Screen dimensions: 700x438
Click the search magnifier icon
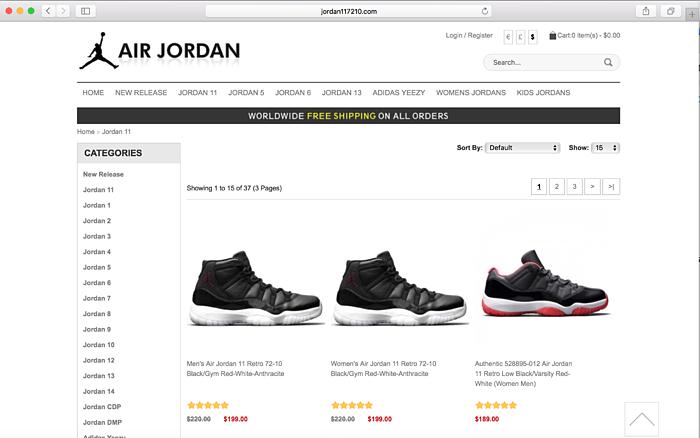click(608, 63)
